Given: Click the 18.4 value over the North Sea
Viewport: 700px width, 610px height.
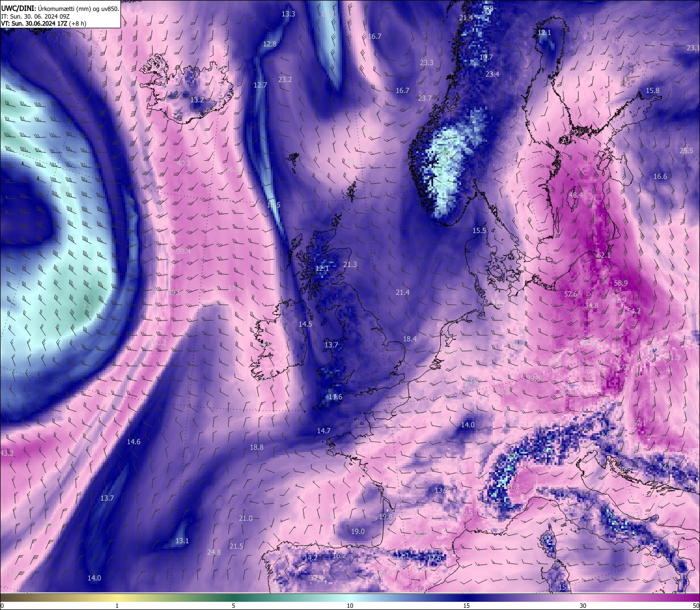Looking at the screenshot, I should [410, 339].
